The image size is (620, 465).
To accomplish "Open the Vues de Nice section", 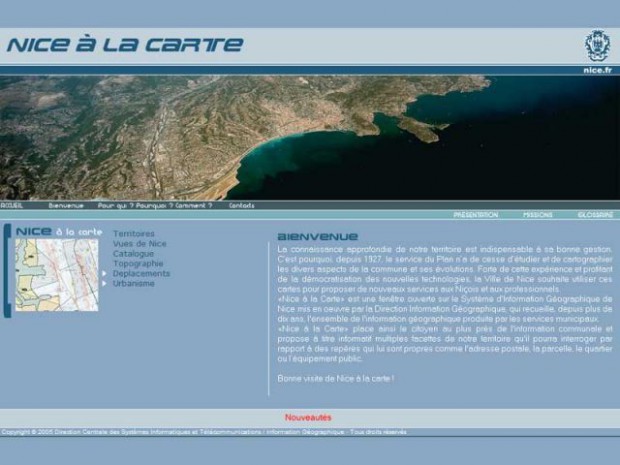I will tap(140, 244).
